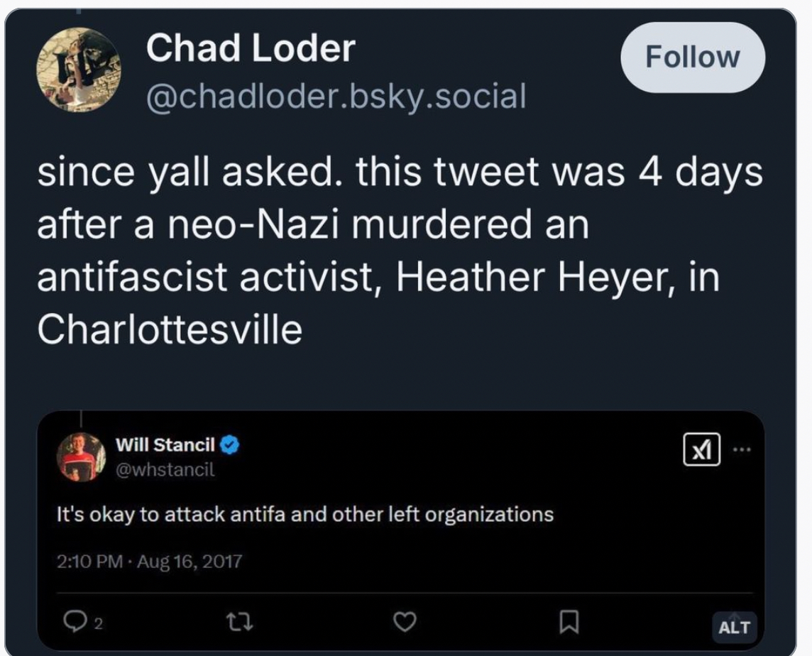Viewport: 812px width, 656px height.
Task: Click the reply count number 2
Action: (99, 624)
